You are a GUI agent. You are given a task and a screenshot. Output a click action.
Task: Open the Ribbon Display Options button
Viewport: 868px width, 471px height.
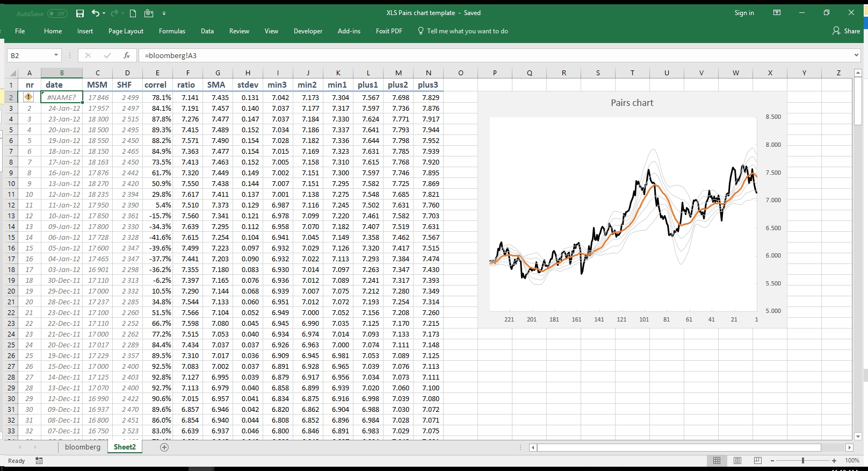pos(777,13)
